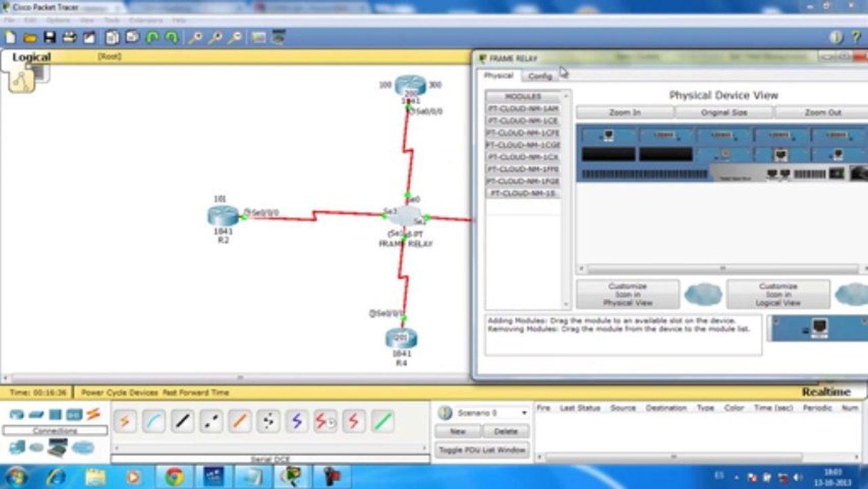Click the network information icon at top right

pos(836,37)
